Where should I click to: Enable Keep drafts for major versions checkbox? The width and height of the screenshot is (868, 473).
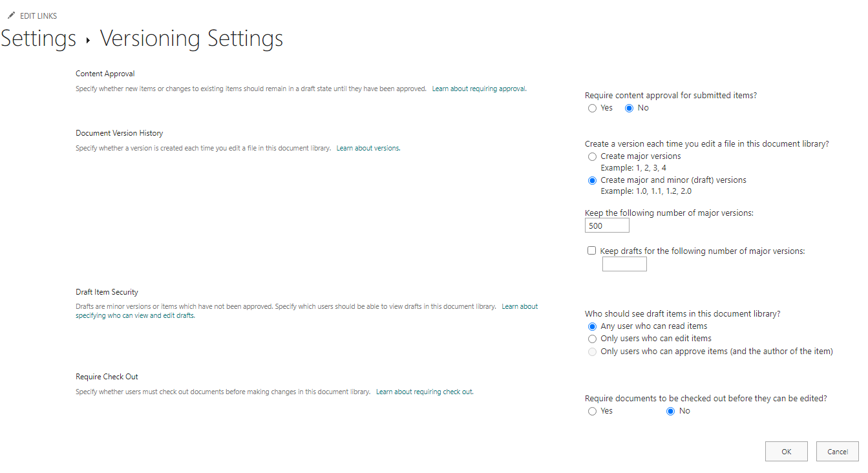[x=591, y=251]
